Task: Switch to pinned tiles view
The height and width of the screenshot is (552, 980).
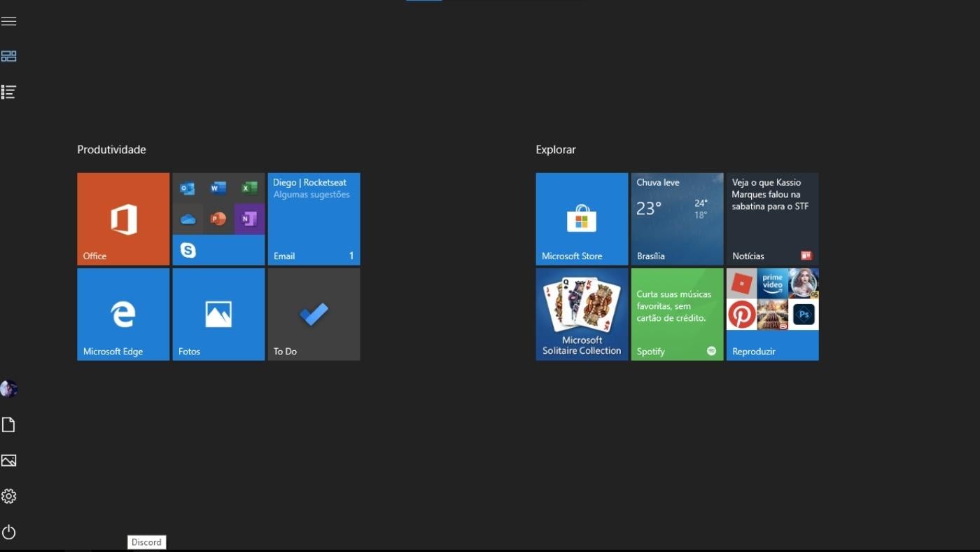Action: [x=8, y=56]
